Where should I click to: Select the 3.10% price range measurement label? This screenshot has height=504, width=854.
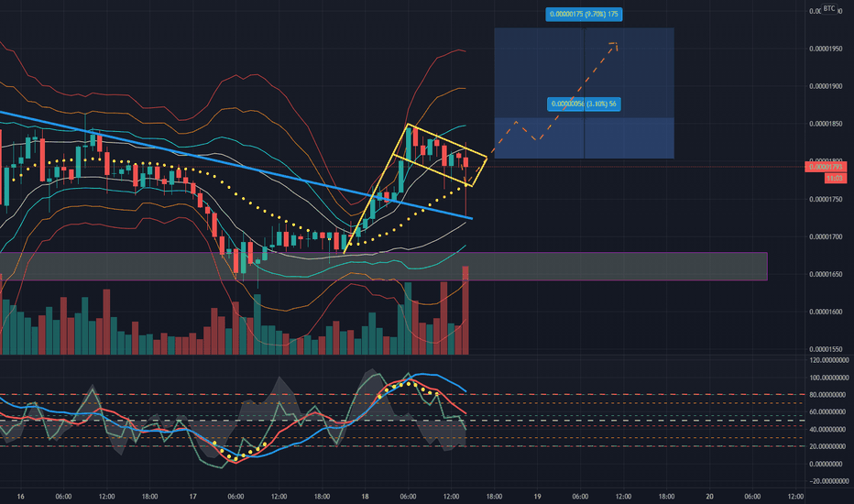click(x=584, y=104)
